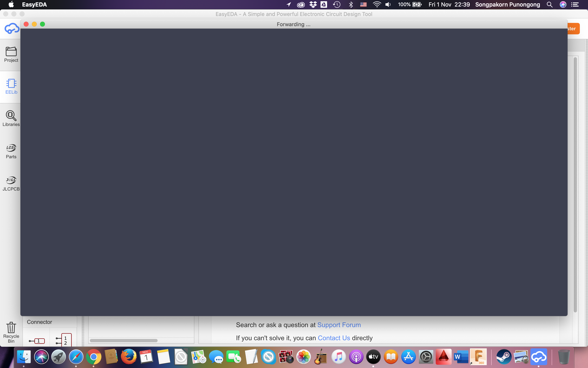The height and width of the screenshot is (368, 588).
Task: Maximize the Forwarding window
Action: click(x=42, y=24)
